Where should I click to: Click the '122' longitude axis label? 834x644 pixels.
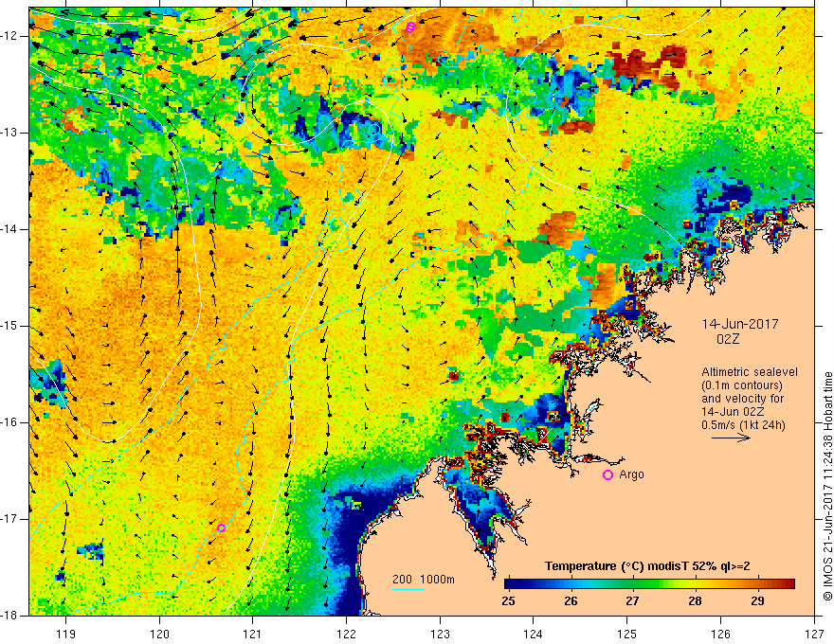coord(346,634)
